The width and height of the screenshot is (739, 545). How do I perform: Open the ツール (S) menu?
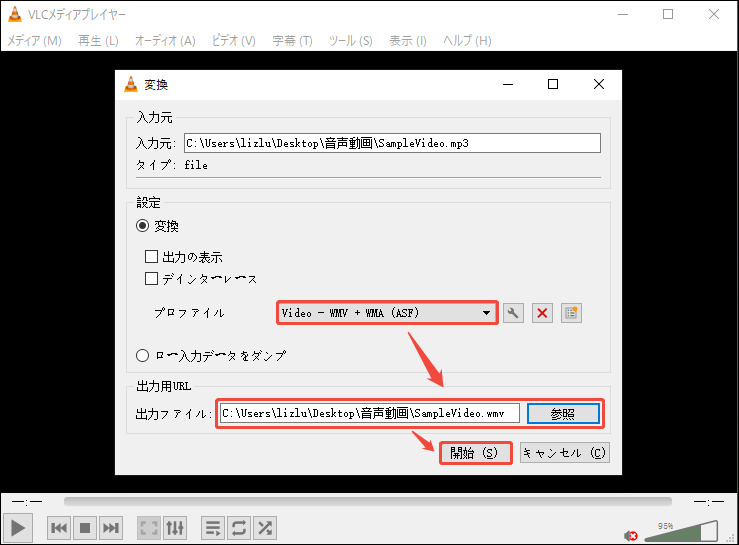coord(351,41)
